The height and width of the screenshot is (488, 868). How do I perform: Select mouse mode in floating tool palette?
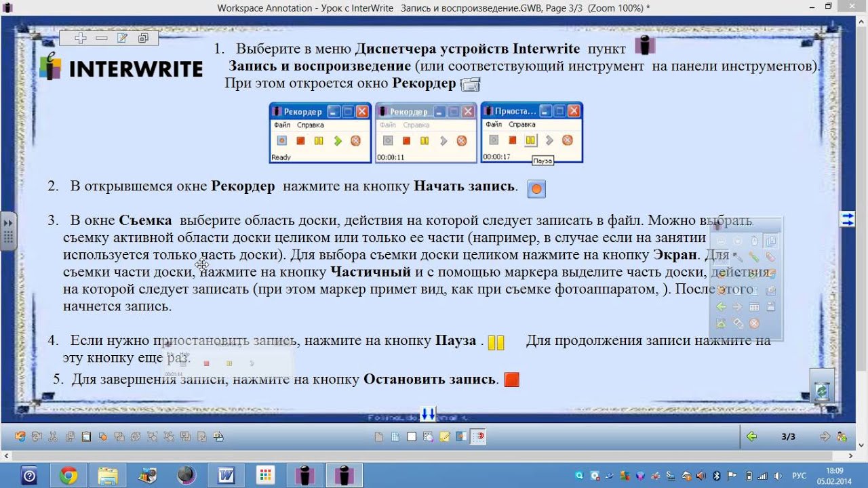tap(754, 241)
